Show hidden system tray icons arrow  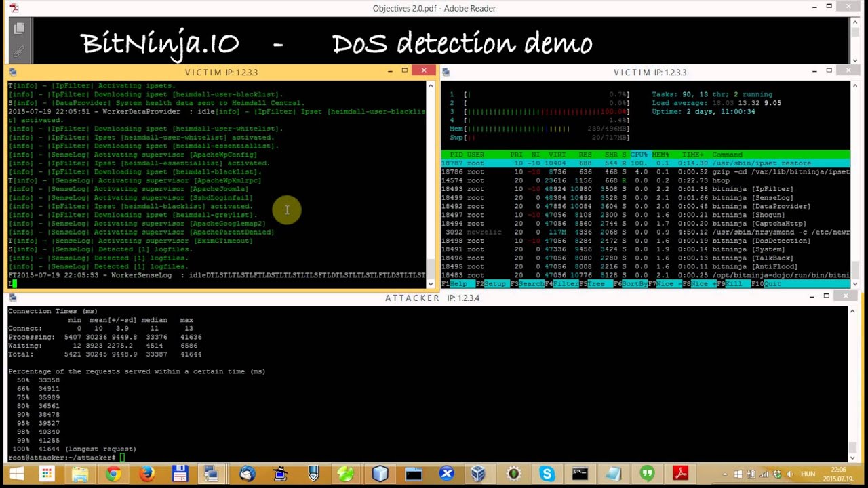click(x=725, y=474)
